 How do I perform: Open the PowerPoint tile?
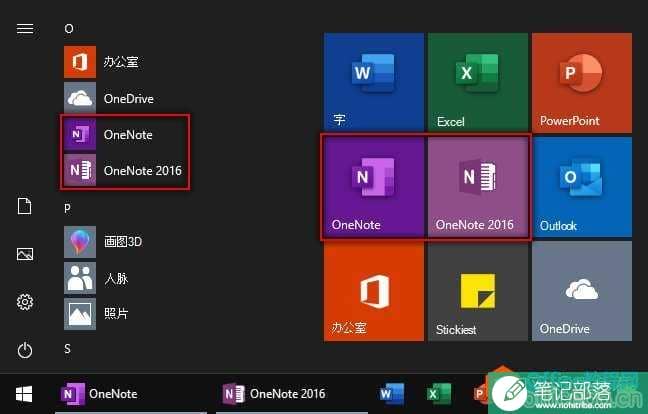pyautogui.click(x=582, y=82)
